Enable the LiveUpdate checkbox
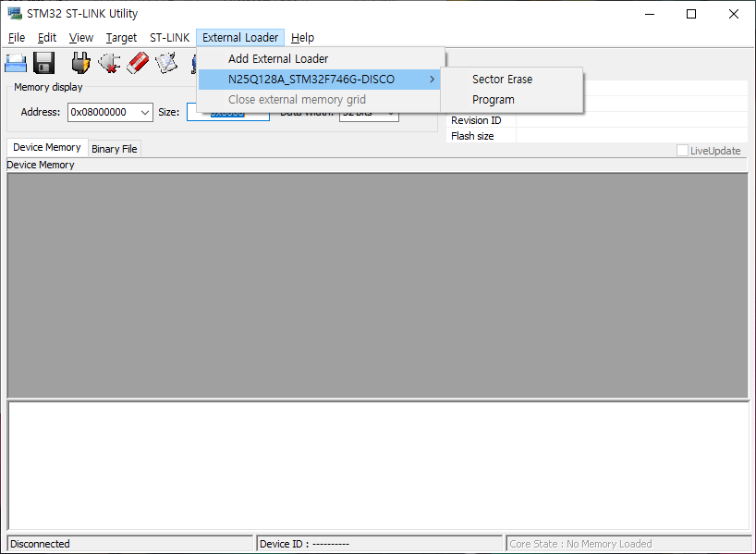Image resolution: width=756 pixels, height=554 pixels. tap(682, 151)
